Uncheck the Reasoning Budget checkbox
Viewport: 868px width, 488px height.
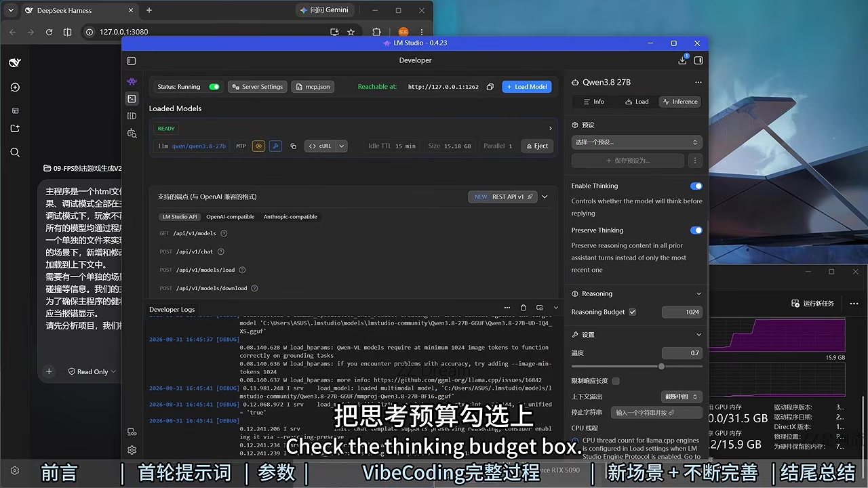tap(633, 312)
